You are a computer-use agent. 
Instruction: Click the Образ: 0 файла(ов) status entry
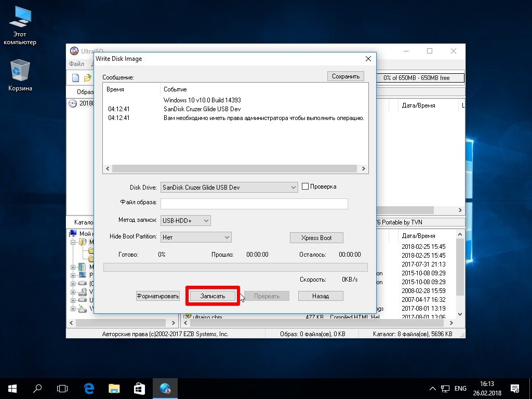coord(312,334)
